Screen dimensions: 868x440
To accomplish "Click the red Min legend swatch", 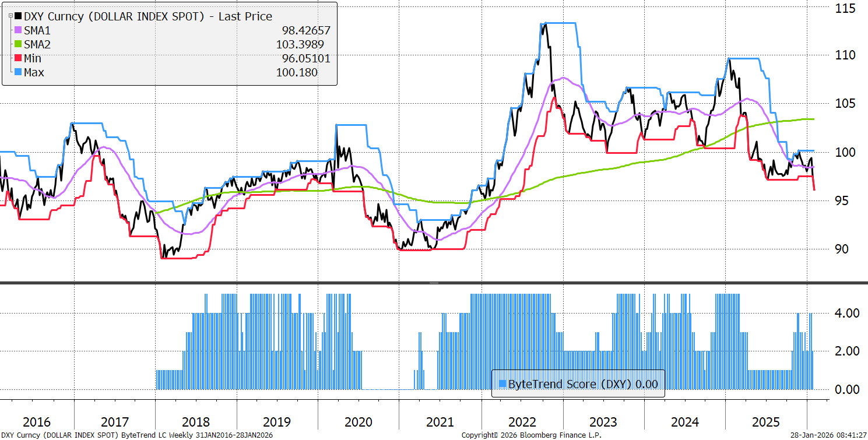I will pos(18,58).
